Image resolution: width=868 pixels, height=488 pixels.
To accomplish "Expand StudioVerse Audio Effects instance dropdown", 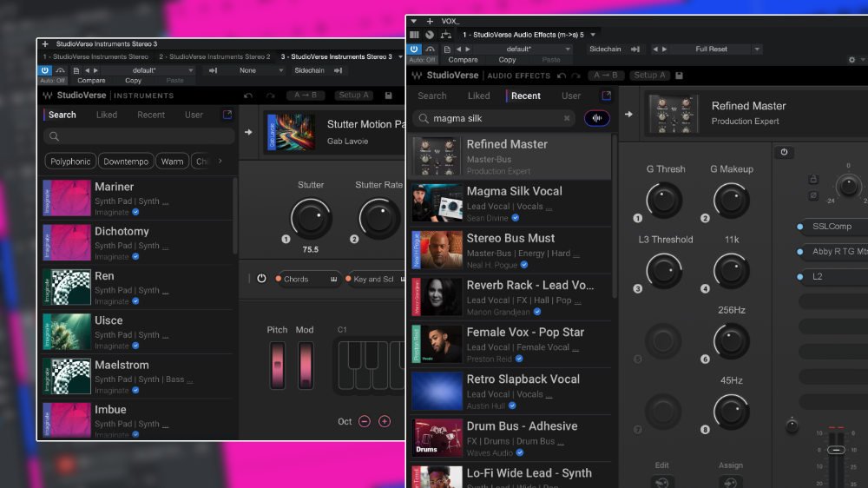I will click(x=593, y=35).
